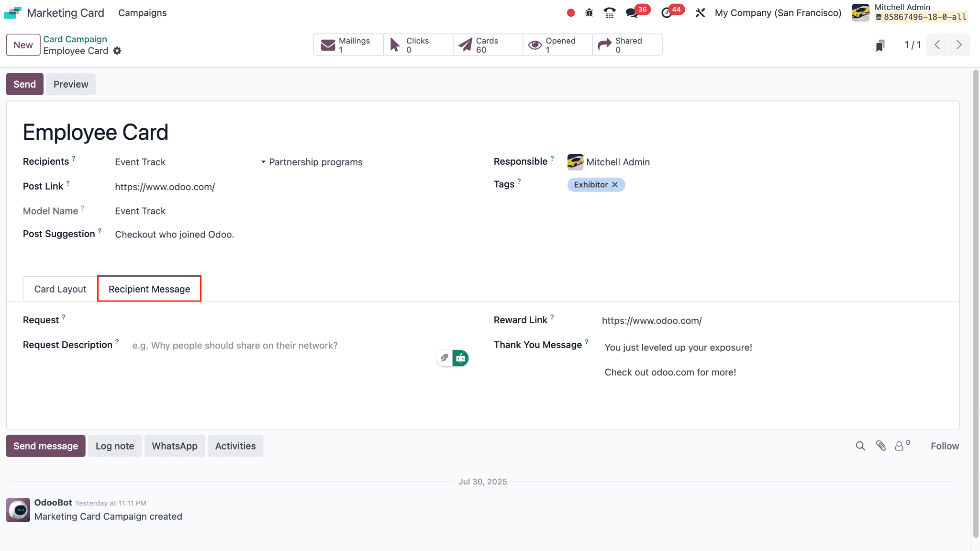
Task: Create a New campaign record
Action: 23,45
